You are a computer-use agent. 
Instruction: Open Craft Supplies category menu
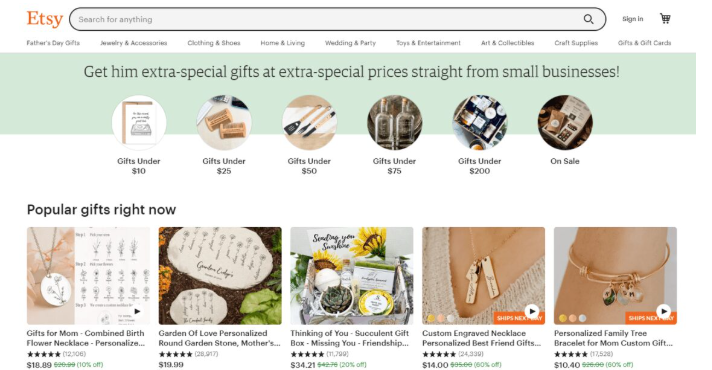tap(576, 43)
